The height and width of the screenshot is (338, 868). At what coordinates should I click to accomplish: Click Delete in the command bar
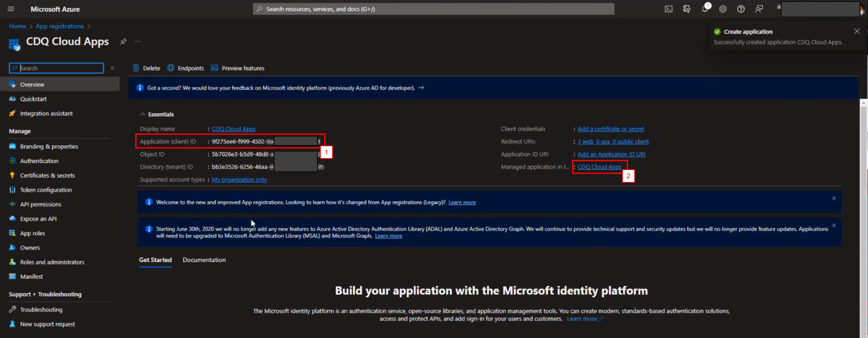click(147, 68)
